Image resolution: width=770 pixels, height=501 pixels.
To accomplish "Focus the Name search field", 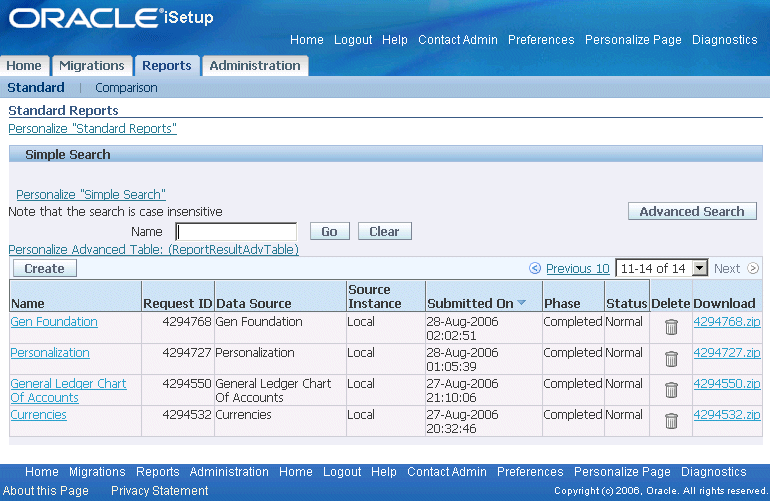I will click(x=236, y=231).
